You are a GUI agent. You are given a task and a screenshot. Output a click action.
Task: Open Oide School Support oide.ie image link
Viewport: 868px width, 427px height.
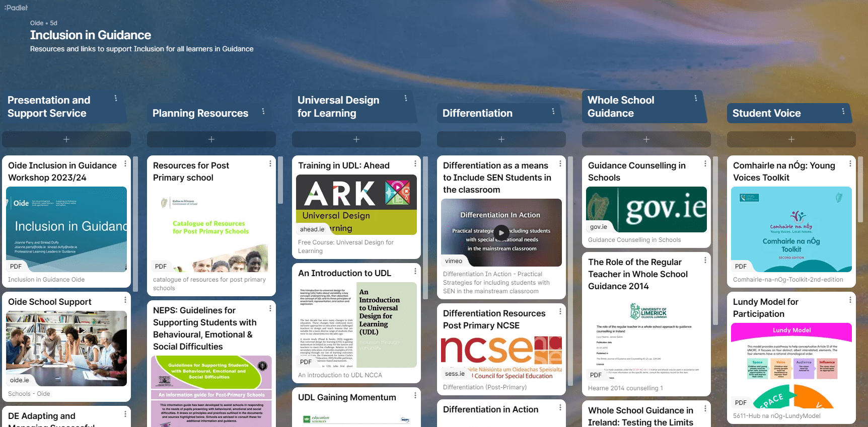[66, 349]
